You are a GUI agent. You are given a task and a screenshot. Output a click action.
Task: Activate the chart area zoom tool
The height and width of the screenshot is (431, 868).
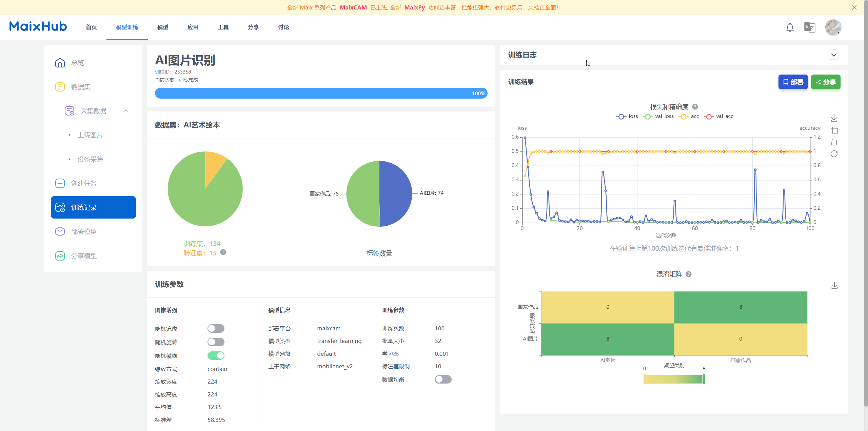coord(834,130)
